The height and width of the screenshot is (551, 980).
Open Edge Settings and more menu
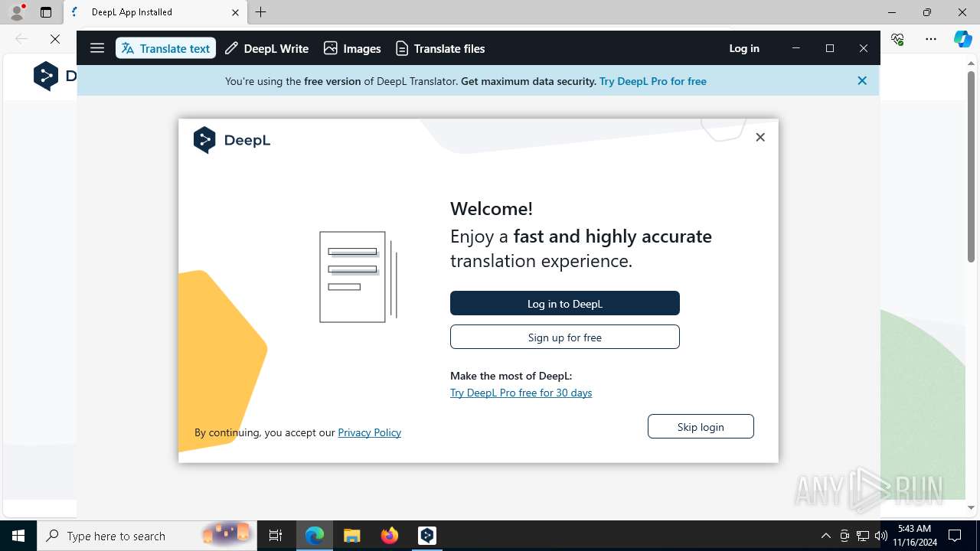pyautogui.click(x=931, y=39)
